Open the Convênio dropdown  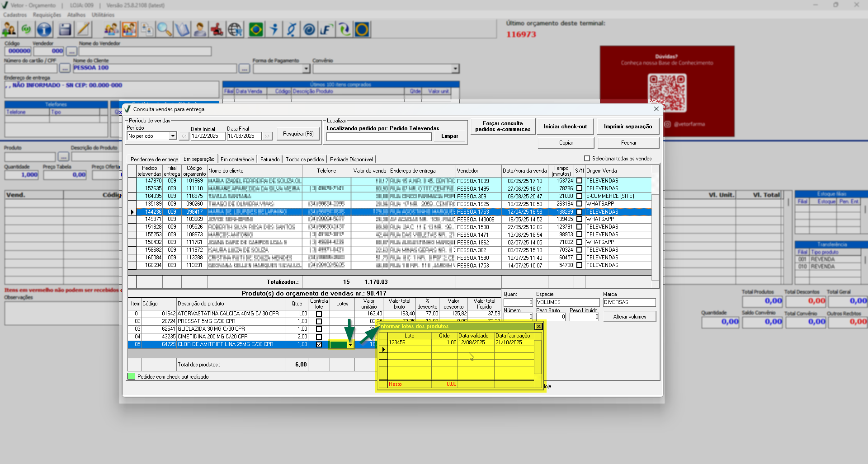(455, 69)
